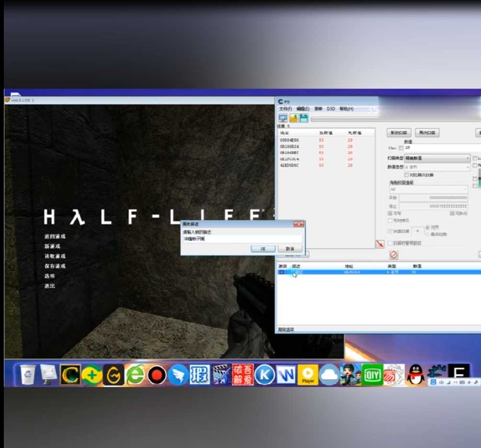The image size is (481, 448).
Task: Open the D3D menu
Action: point(331,109)
